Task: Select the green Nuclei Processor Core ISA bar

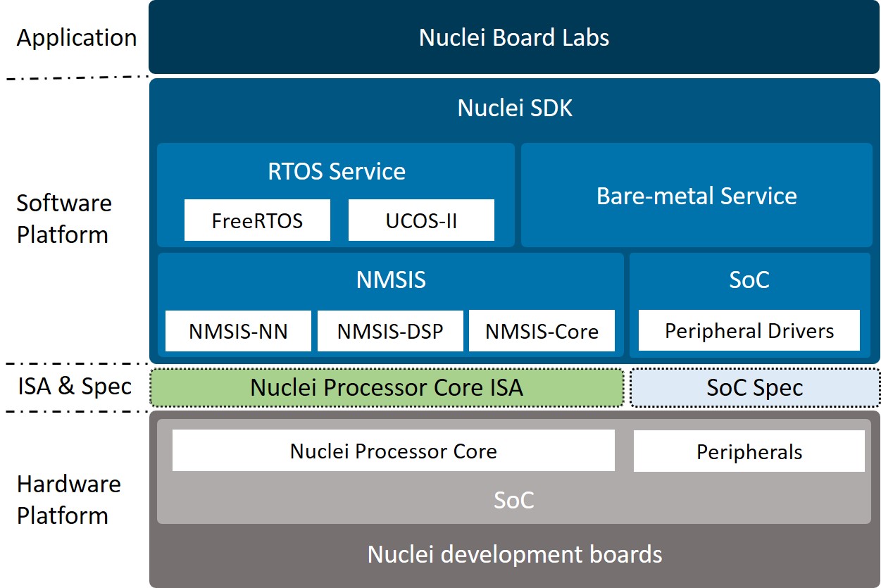Action: click(x=387, y=387)
